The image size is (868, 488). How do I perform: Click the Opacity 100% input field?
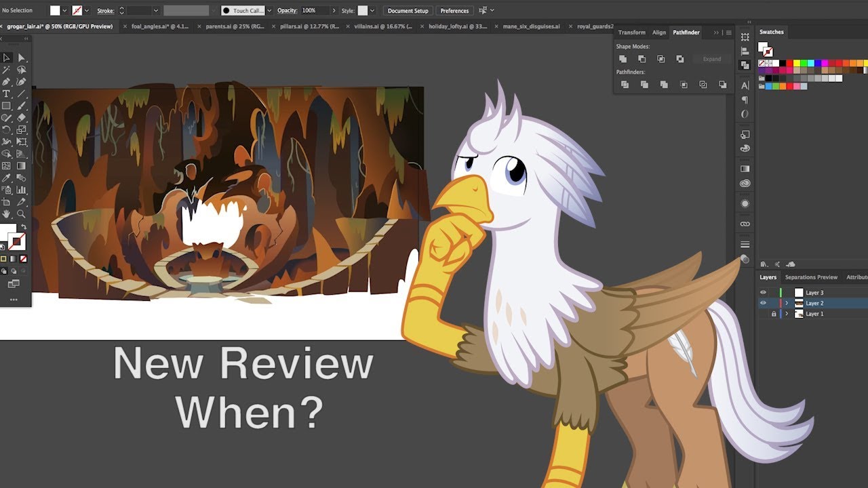(x=314, y=11)
